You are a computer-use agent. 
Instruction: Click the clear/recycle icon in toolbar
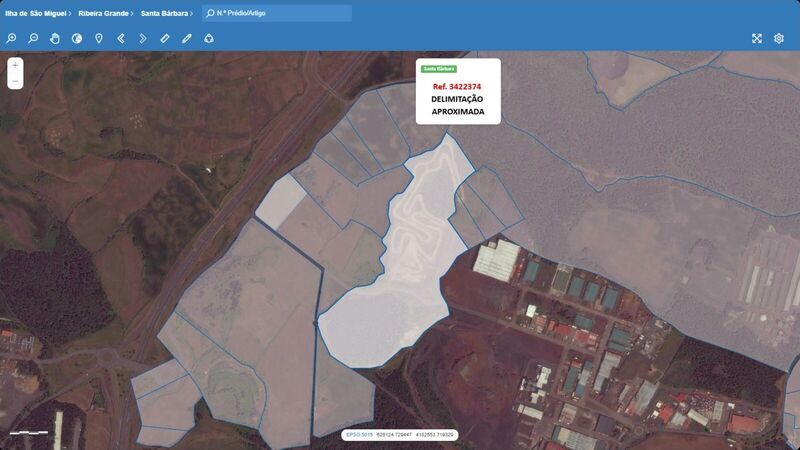pos(209,38)
